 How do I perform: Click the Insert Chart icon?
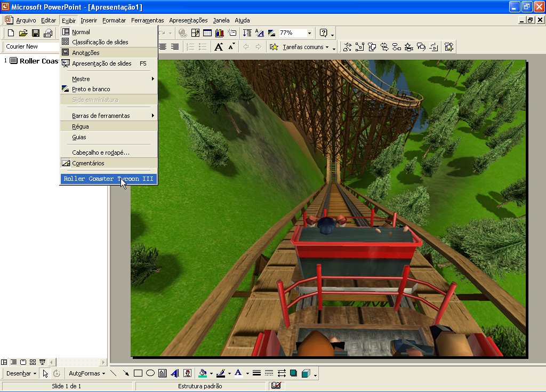(x=219, y=33)
